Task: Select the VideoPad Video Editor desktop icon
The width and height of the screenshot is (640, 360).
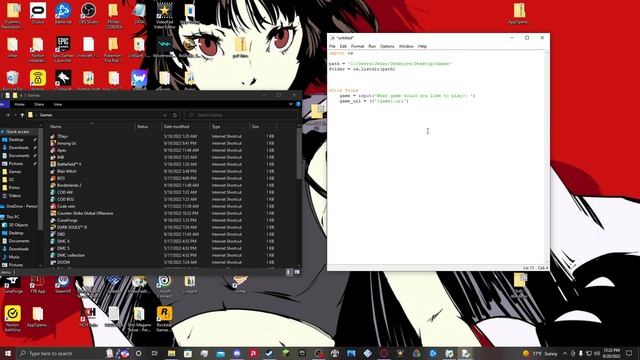Action: point(164,16)
